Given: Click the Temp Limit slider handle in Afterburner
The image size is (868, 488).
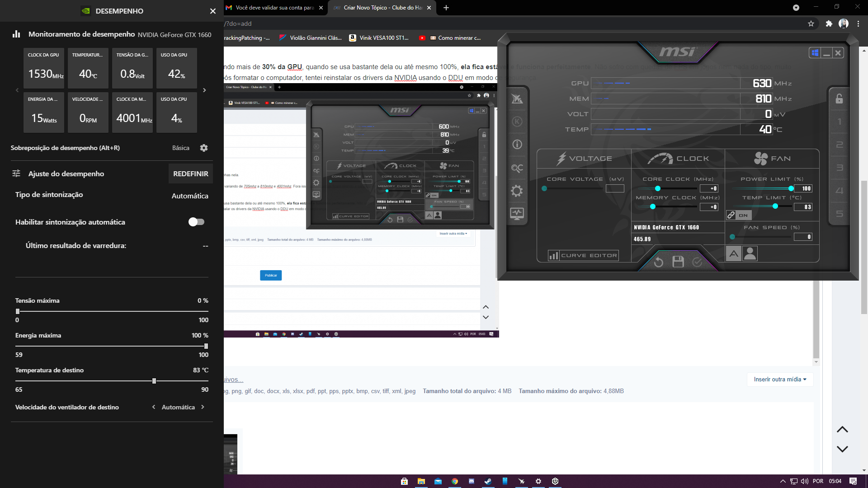Looking at the screenshot, I should point(775,206).
